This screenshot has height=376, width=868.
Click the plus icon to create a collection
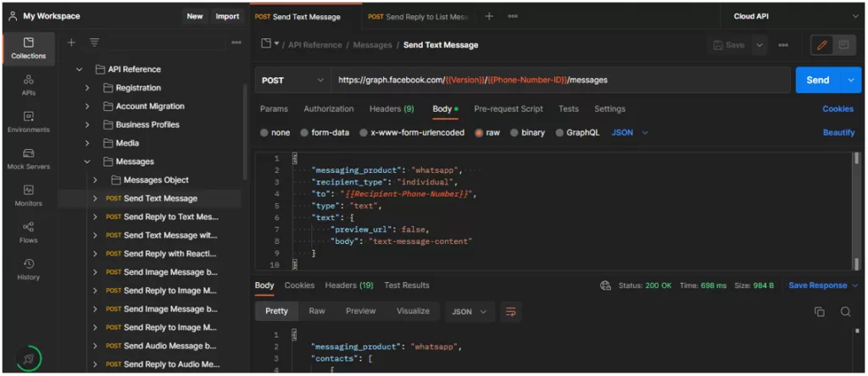[71, 42]
